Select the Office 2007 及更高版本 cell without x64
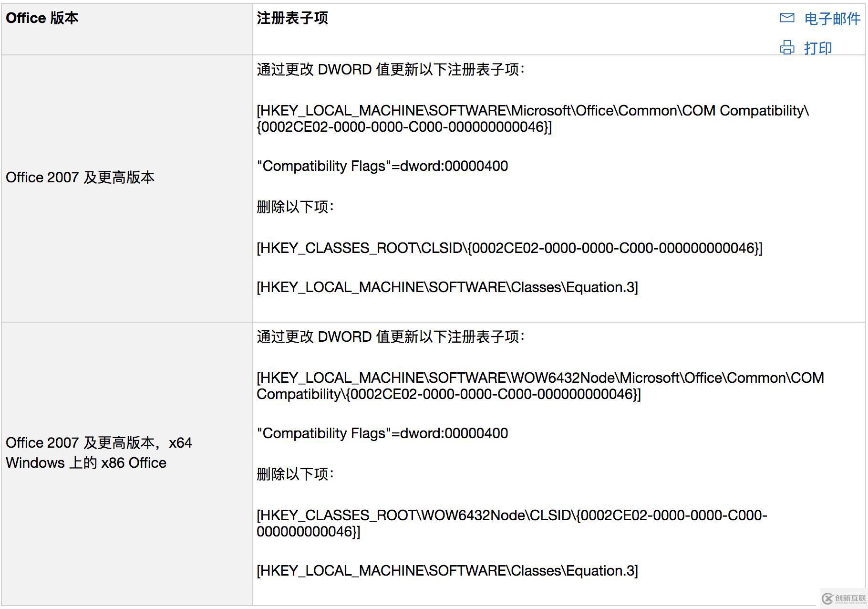This screenshot has height=609, width=868. tap(80, 178)
